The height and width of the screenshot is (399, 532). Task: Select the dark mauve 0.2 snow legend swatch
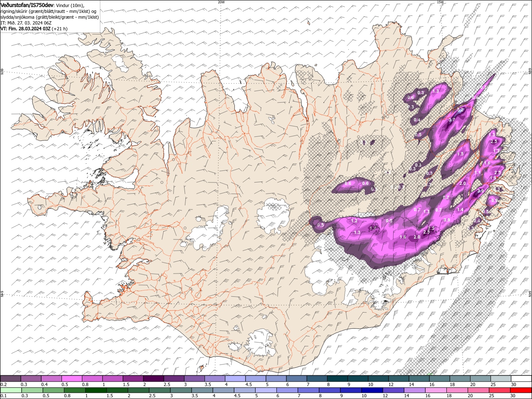(x=10, y=379)
